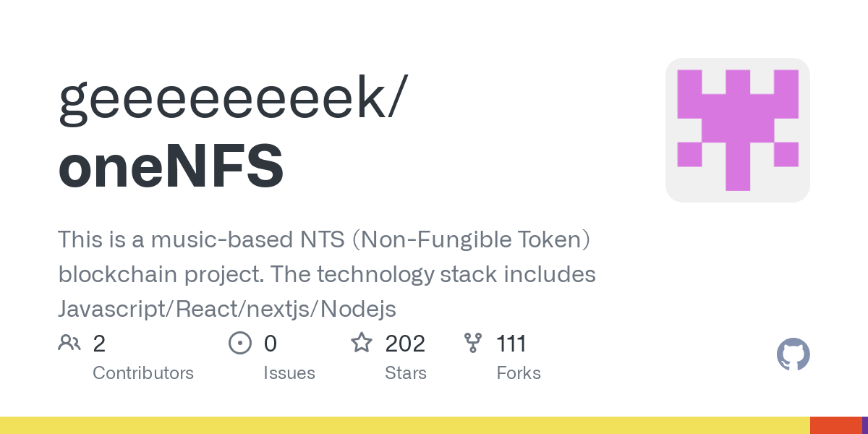Click the Forks label
Image resolution: width=868 pixels, height=434 pixels.
tap(519, 373)
